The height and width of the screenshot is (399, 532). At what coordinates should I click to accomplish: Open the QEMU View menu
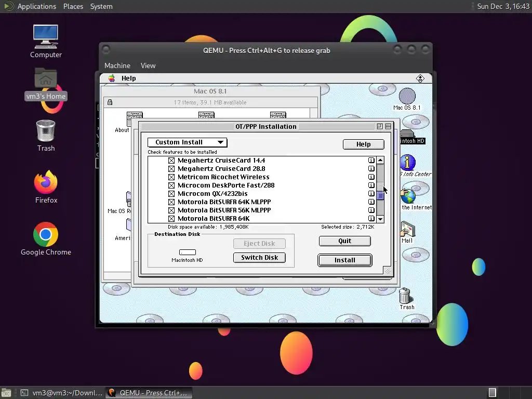coord(148,65)
